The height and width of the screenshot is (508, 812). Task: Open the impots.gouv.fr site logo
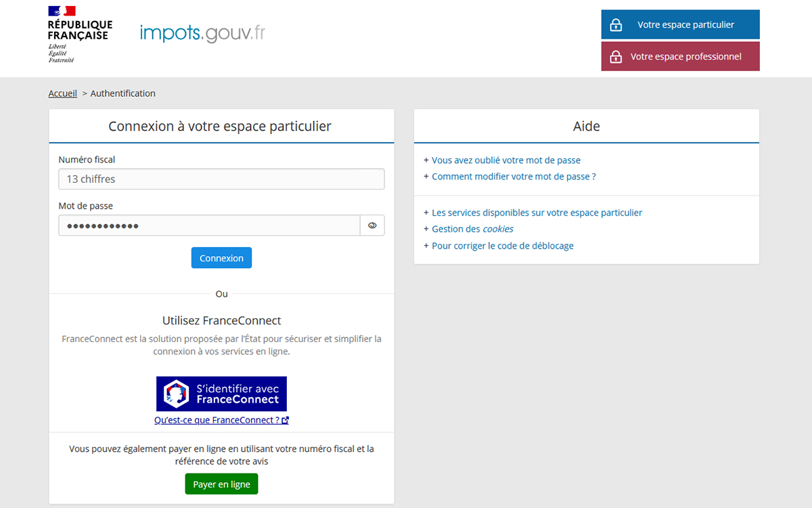[202, 33]
